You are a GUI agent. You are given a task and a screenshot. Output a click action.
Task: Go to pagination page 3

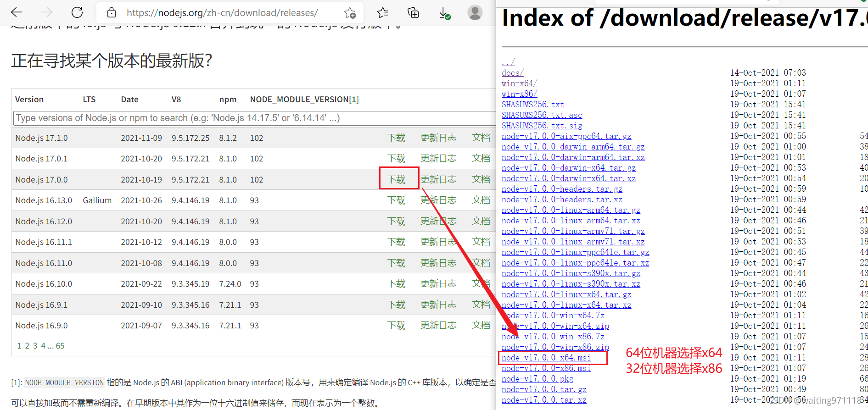[x=35, y=346]
